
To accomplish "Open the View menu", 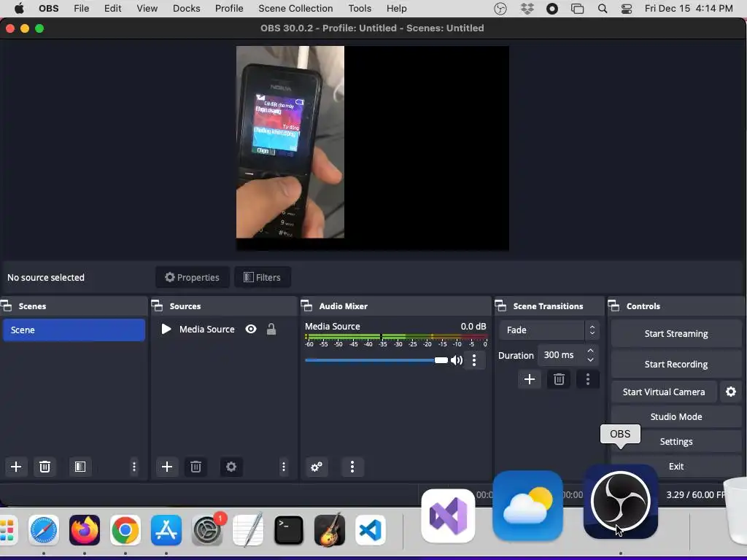I will tap(147, 9).
